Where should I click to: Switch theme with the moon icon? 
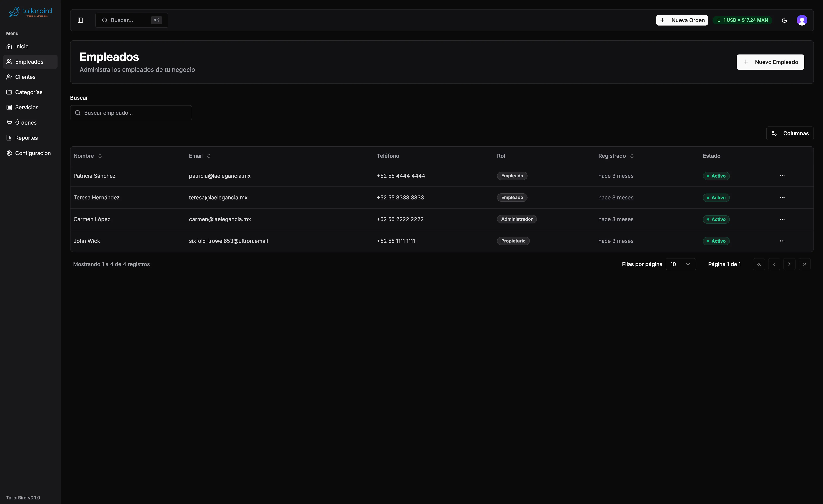[x=784, y=20]
